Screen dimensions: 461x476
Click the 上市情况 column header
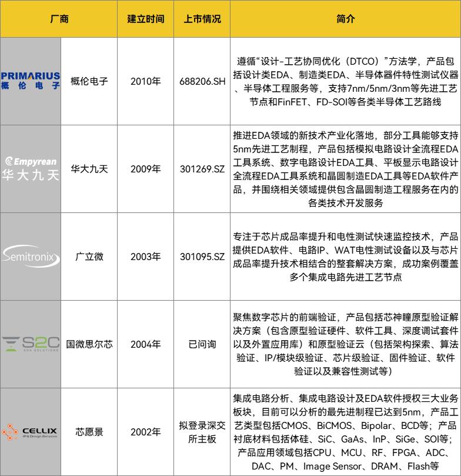202,19
